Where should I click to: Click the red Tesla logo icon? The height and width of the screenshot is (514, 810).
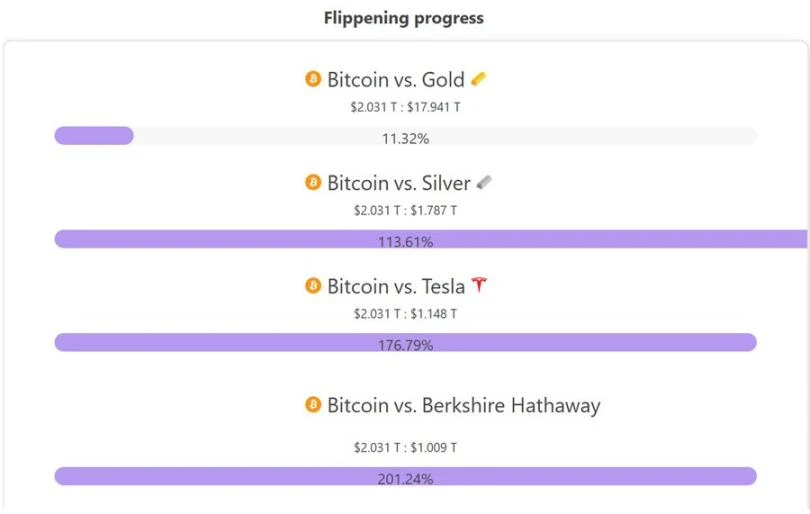pyautogui.click(x=480, y=286)
